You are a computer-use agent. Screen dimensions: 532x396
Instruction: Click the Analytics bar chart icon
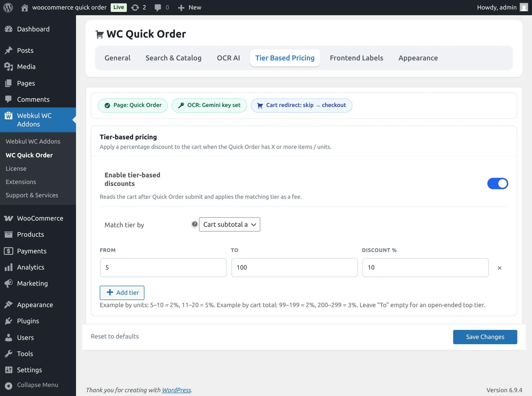[x=9, y=267]
